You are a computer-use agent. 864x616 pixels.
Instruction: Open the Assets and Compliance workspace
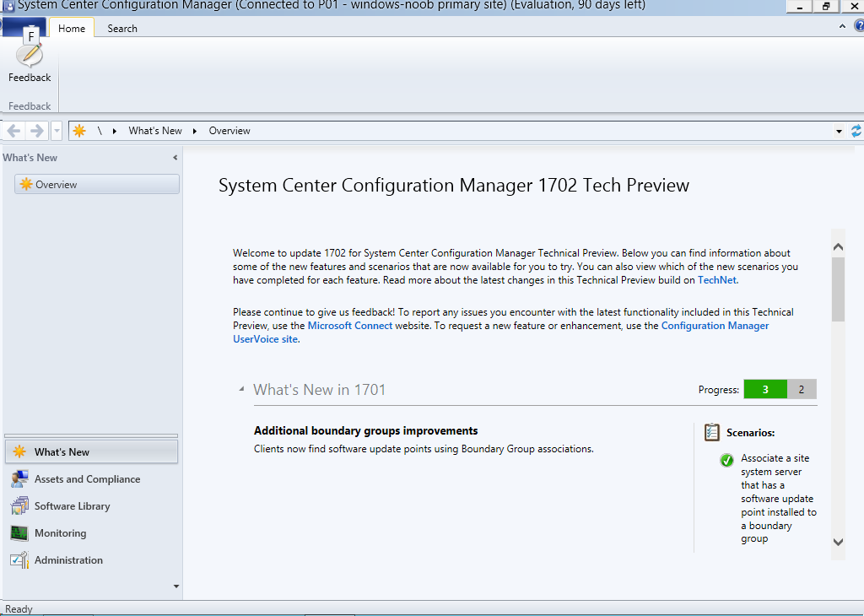coord(91,478)
